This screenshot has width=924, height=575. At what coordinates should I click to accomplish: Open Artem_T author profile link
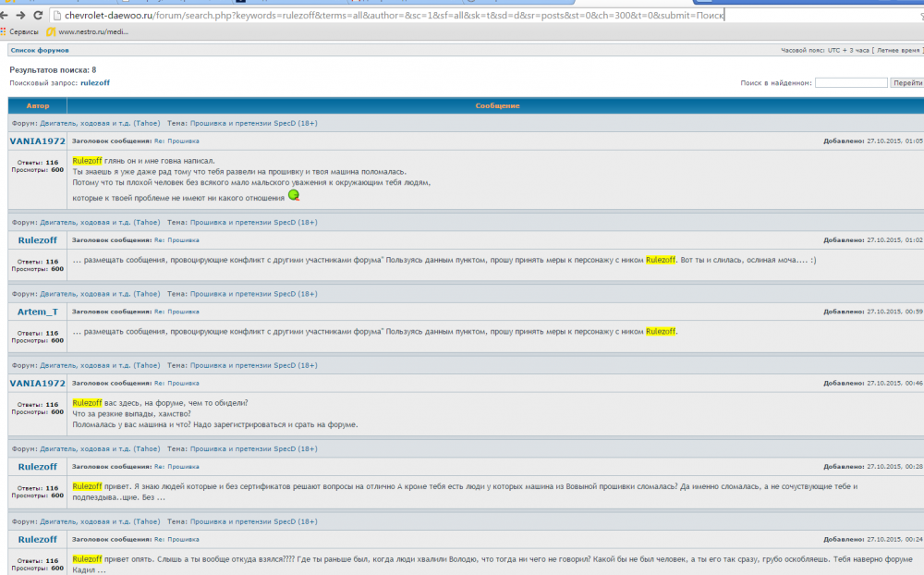point(37,312)
